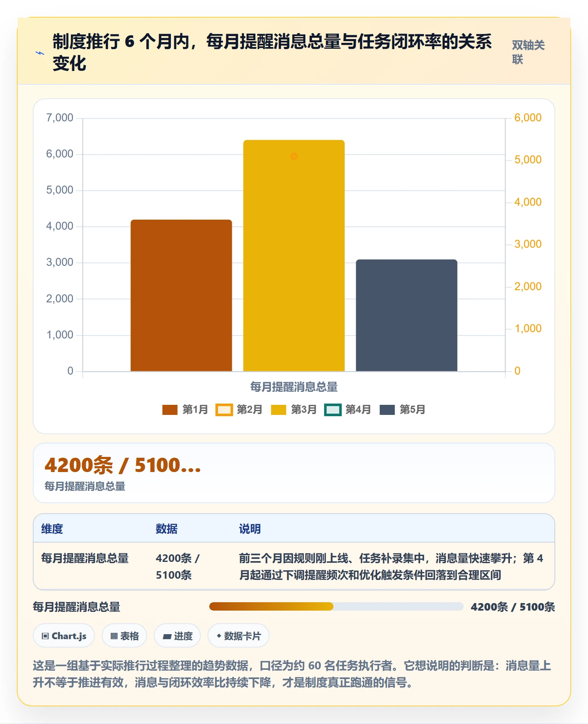The image size is (588, 724).
Task: Click the 6,000 orange right axis label
Action: (528, 118)
